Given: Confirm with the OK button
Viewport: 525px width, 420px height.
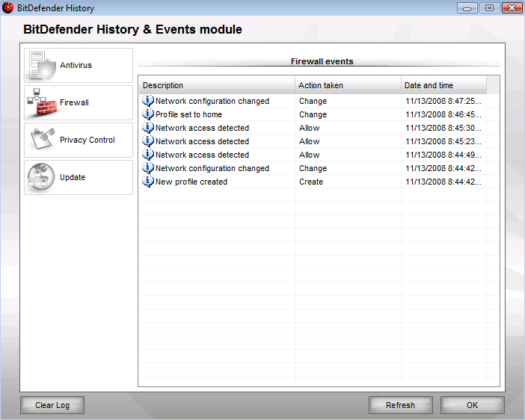Looking at the screenshot, I should pyautogui.click(x=473, y=405).
